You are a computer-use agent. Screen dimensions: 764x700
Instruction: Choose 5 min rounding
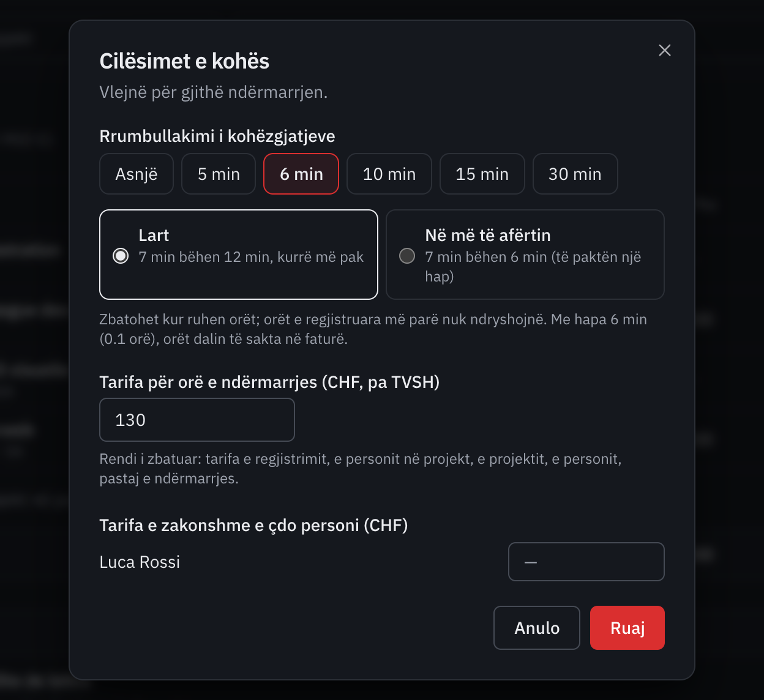(x=219, y=174)
